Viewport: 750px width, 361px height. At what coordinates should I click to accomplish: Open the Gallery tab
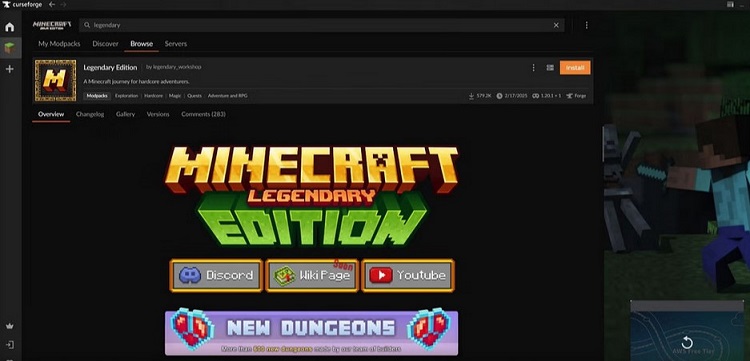pyautogui.click(x=125, y=114)
